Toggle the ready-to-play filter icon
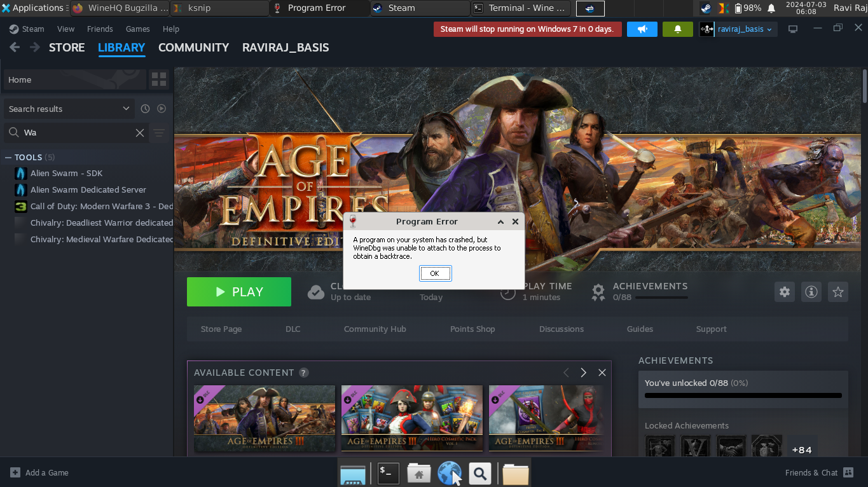 pos(162,109)
